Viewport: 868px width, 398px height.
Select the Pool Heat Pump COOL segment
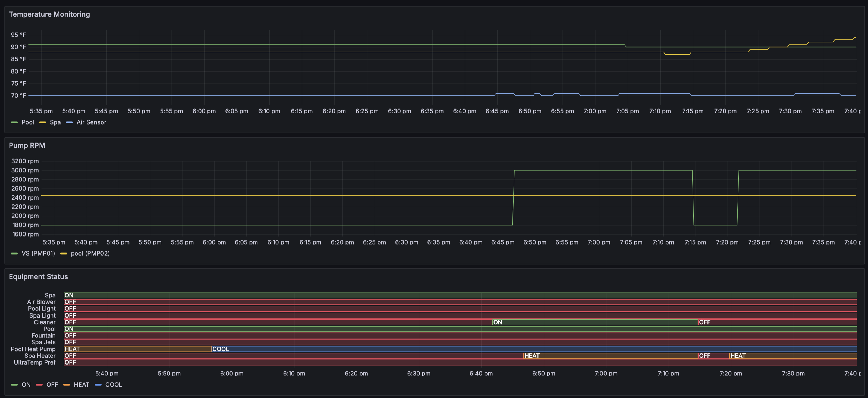pyautogui.click(x=534, y=349)
